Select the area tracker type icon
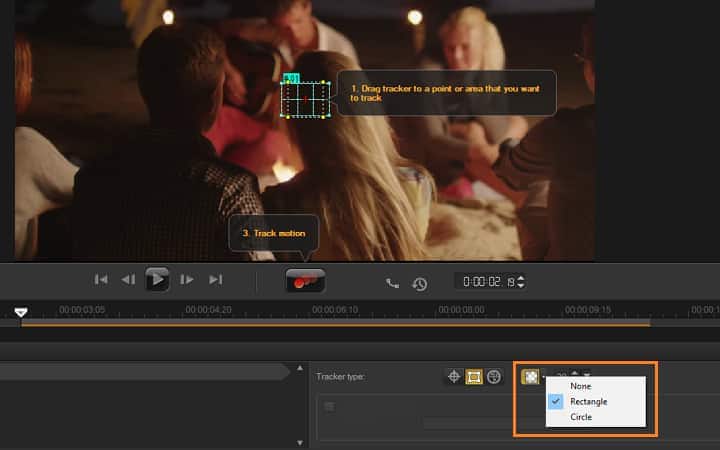Viewport: 720px width, 450px height. tap(474, 377)
